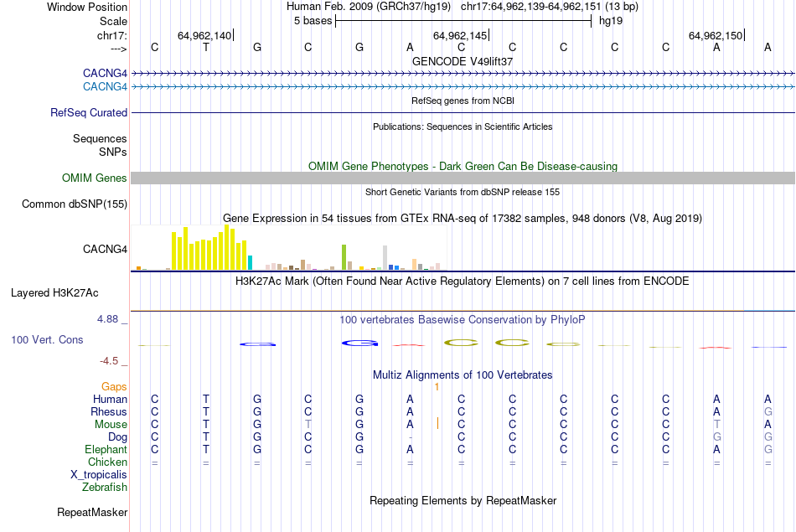Open 'Repeating Elements by RepeatMasker' title
This screenshot has height=532, width=796.
(463, 501)
